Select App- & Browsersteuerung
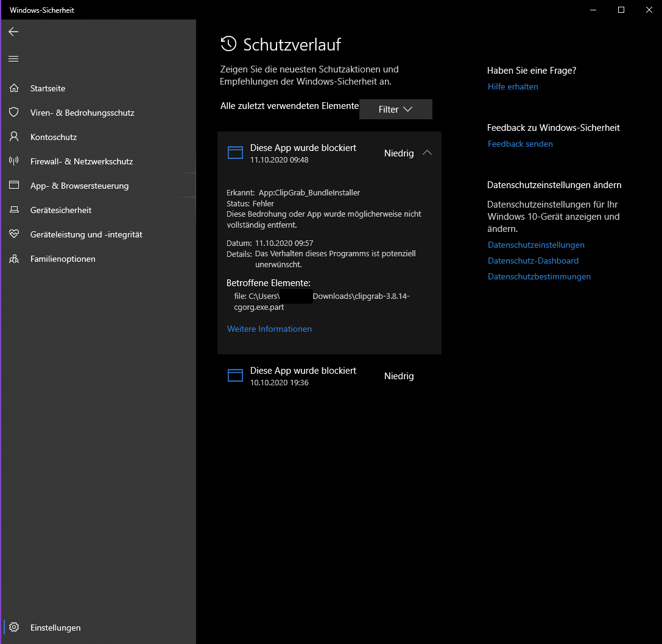Viewport: 662px width, 644px height. tap(98, 186)
